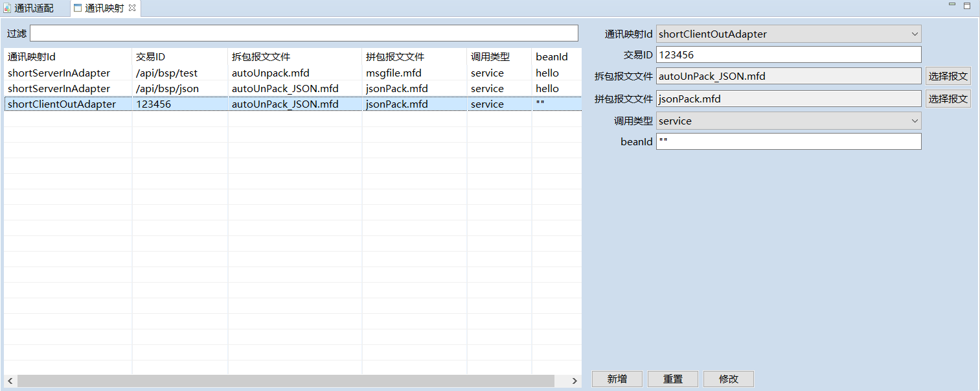Click the 交易ID input field
The width and height of the screenshot is (980, 391).
[x=788, y=55]
